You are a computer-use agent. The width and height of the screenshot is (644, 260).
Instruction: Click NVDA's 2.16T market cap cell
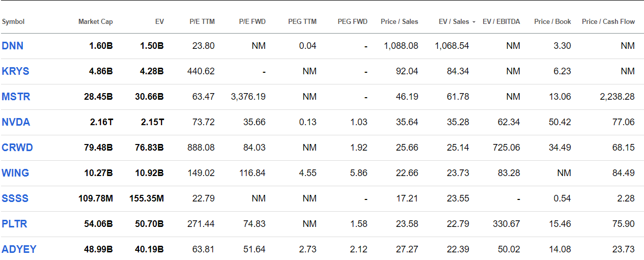click(x=101, y=122)
